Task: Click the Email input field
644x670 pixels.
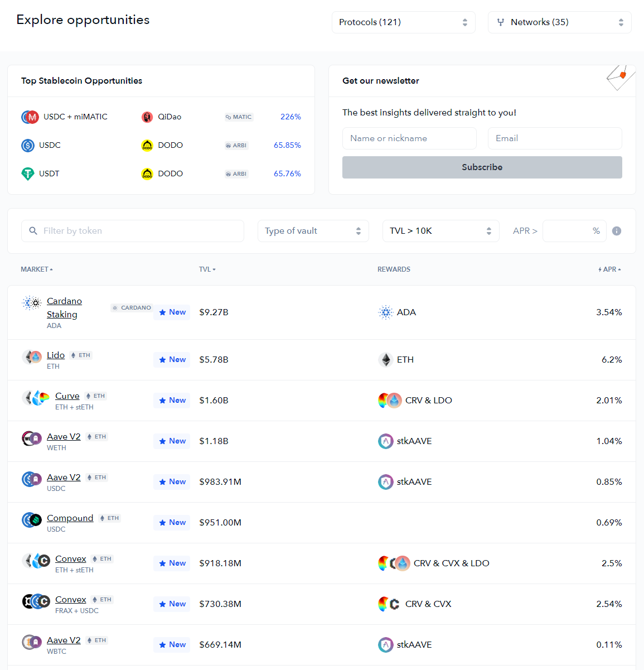Action: pos(554,138)
